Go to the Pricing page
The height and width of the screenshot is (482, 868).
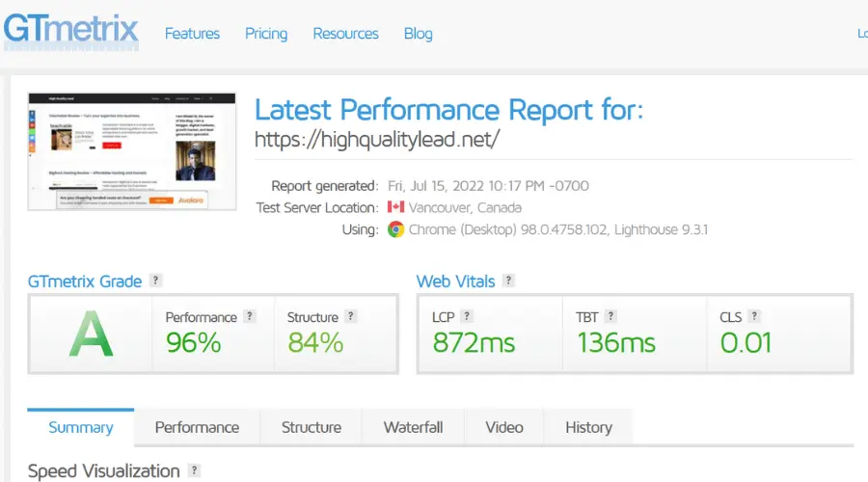[x=266, y=34]
